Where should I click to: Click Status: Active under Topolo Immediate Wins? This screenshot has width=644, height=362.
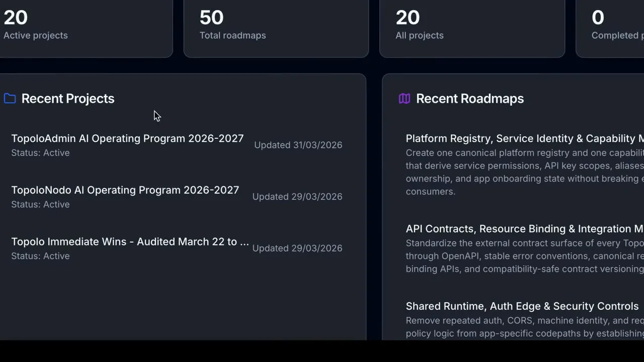click(x=40, y=256)
